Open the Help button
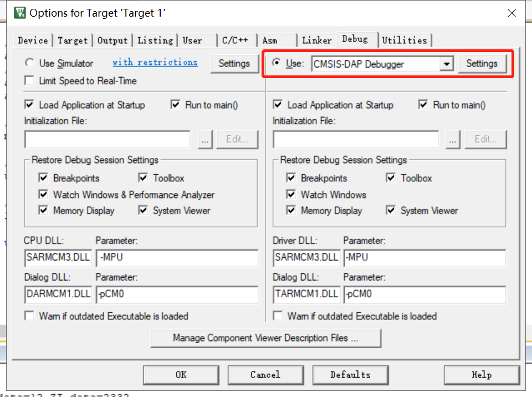Screen dimensions: 532x397 pyautogui.click(x=482, y=375)
